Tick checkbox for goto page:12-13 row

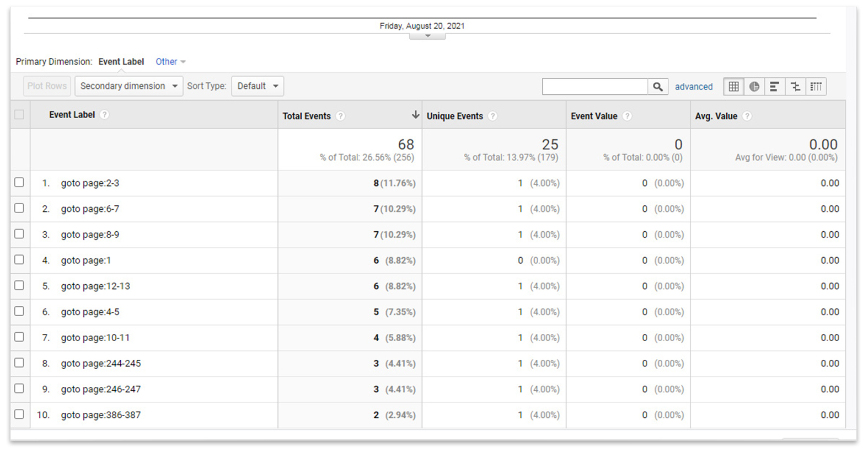pos(19,286)
